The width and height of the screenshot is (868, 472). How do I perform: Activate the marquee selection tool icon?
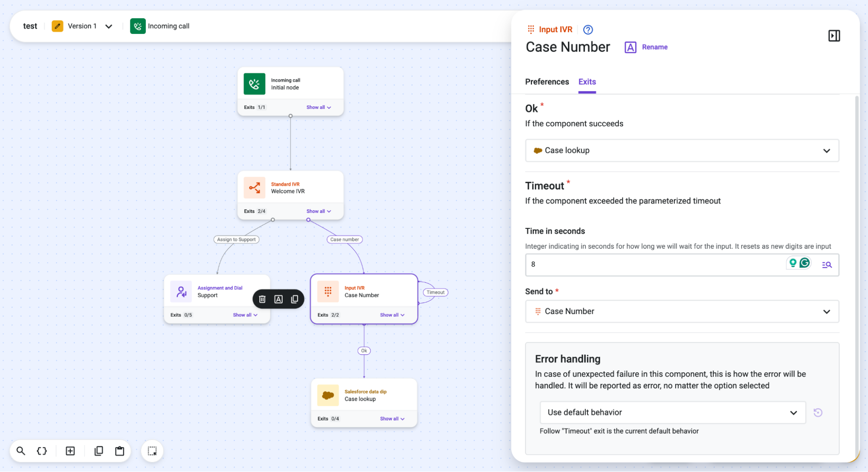point(152,451)
